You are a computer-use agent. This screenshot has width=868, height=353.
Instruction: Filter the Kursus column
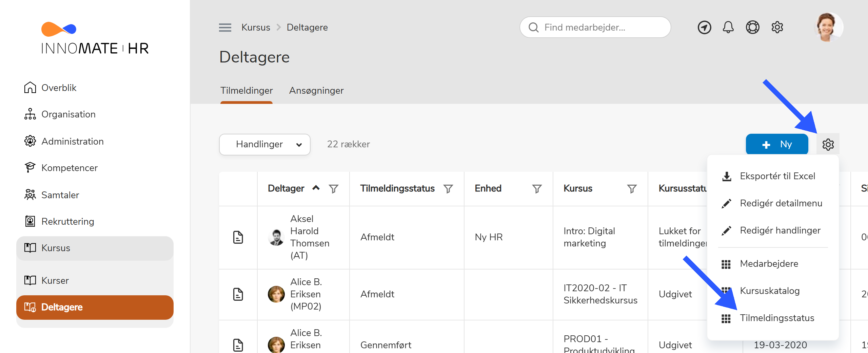click(x=632, y=189)
